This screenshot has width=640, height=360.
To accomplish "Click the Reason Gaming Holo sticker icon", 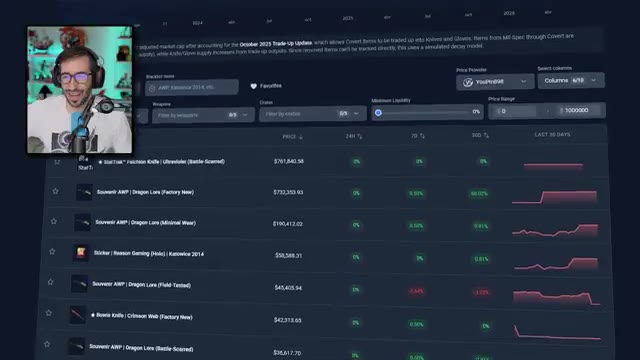I will [x=80, y=253].
